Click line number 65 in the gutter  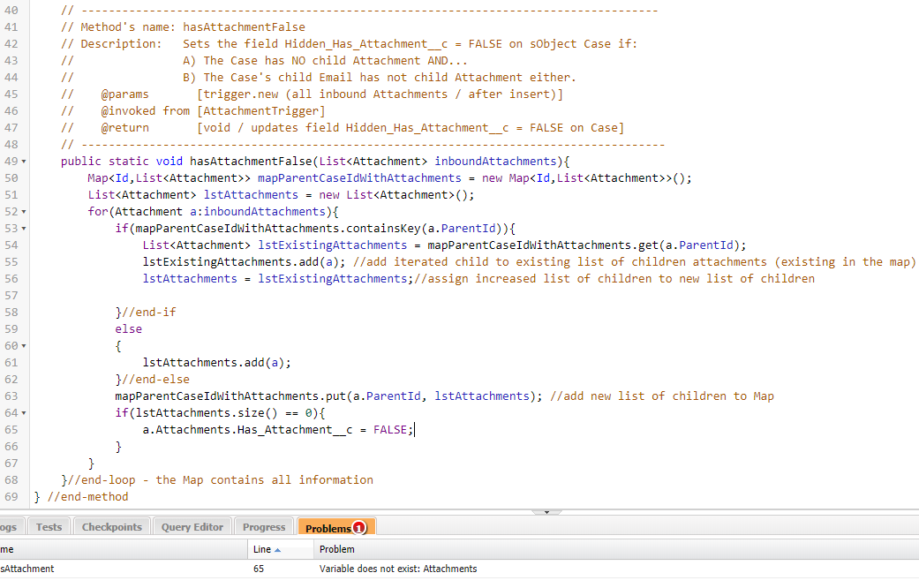11,430
